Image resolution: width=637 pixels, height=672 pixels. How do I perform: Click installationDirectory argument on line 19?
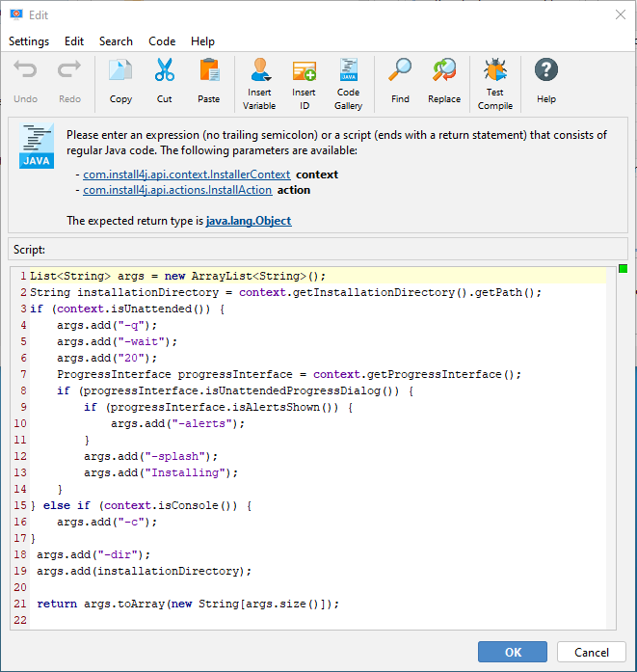coord(168,571)
